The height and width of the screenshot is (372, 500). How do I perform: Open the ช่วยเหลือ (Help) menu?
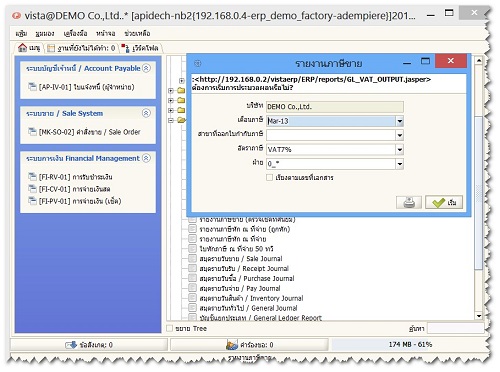click(x=137, y=33)
